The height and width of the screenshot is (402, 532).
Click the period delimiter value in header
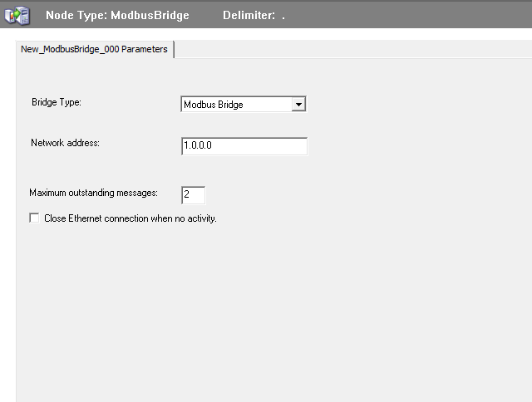click(283, 17)
